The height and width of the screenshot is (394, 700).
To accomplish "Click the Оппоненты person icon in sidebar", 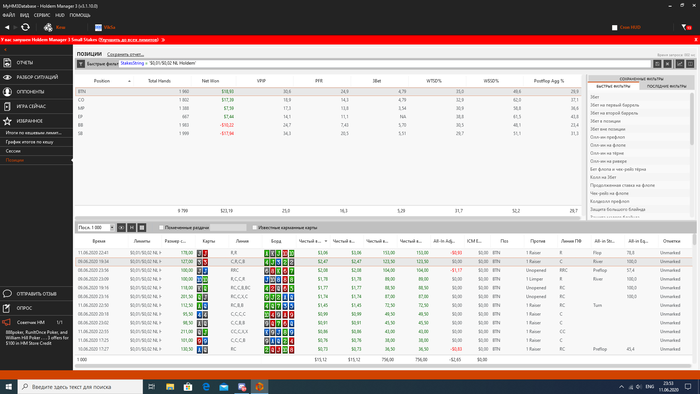I will [7, 91].
